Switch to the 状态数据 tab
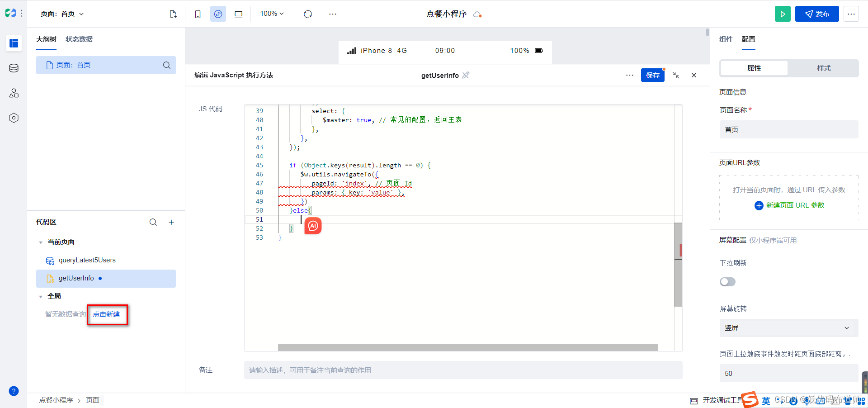Viewport: 868px width, 408px height. click(x=79, y=39)
